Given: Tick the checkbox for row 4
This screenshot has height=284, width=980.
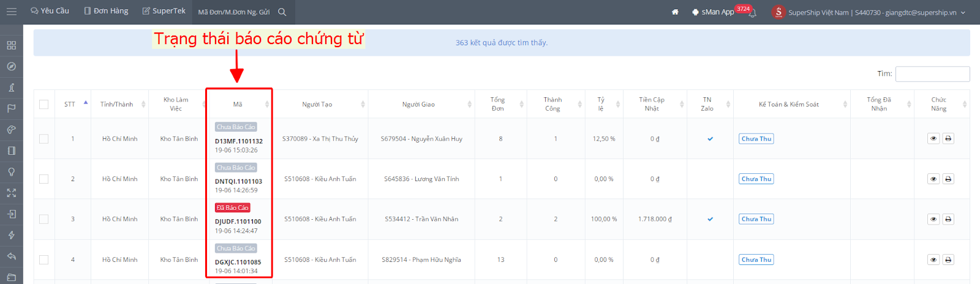Looking at the screenshot, I should click(x=43, y=260).
